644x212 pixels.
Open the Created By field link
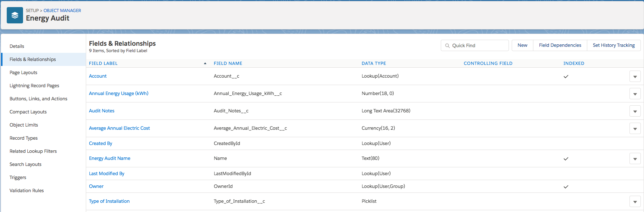coord(100,143)
